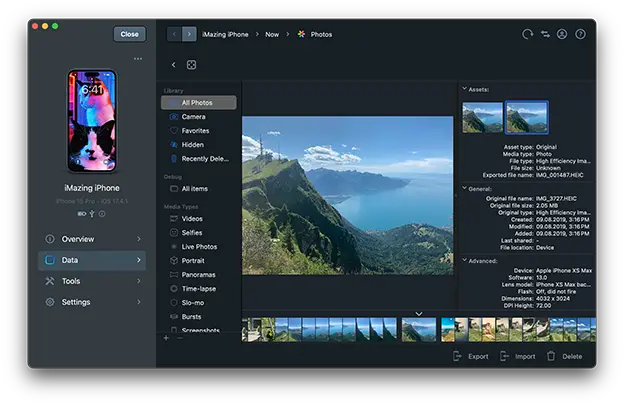
Task: Select the Favorites album
Action: 199,130
